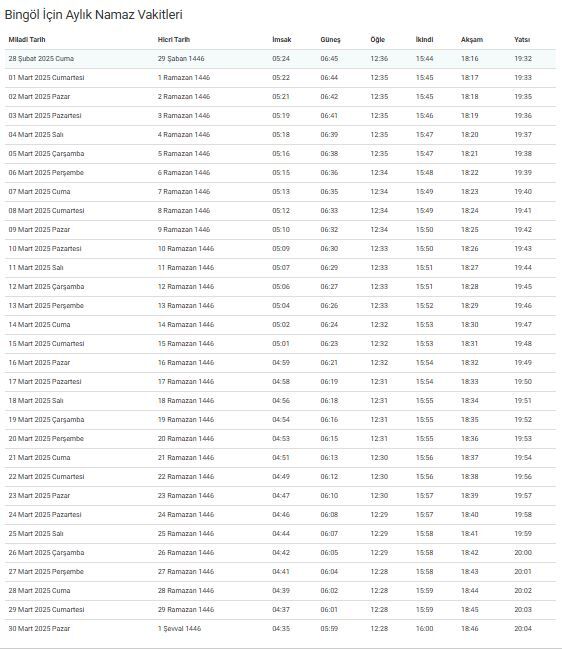
Task: Click the Miladi Tarih column header
Action: coord(27,40)
